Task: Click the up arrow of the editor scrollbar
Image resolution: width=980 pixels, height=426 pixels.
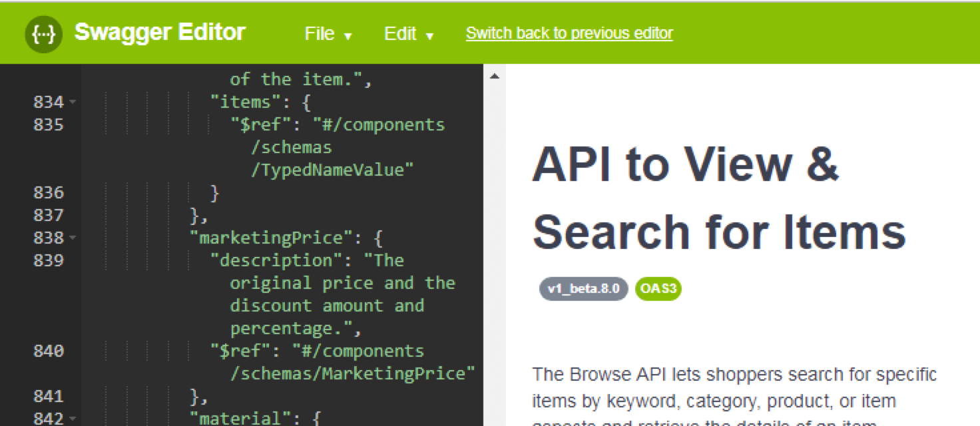Action: click(x=494, y=77)
